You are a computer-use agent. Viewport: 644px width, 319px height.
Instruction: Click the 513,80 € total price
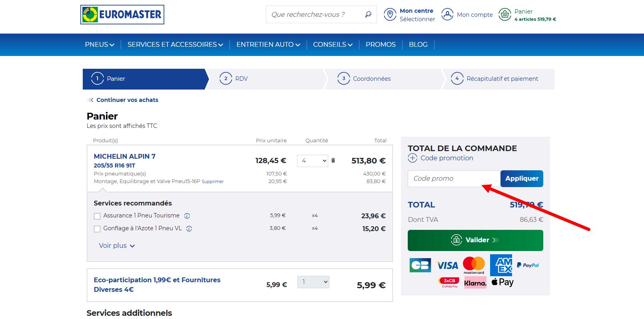[x=369, y=161]
